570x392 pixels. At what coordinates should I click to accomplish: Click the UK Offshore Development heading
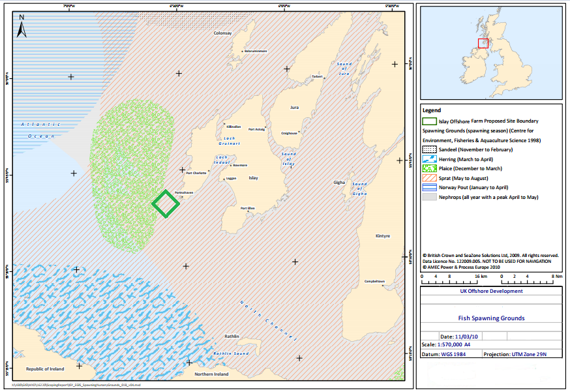pyautogui.click(x=490, y=291)
